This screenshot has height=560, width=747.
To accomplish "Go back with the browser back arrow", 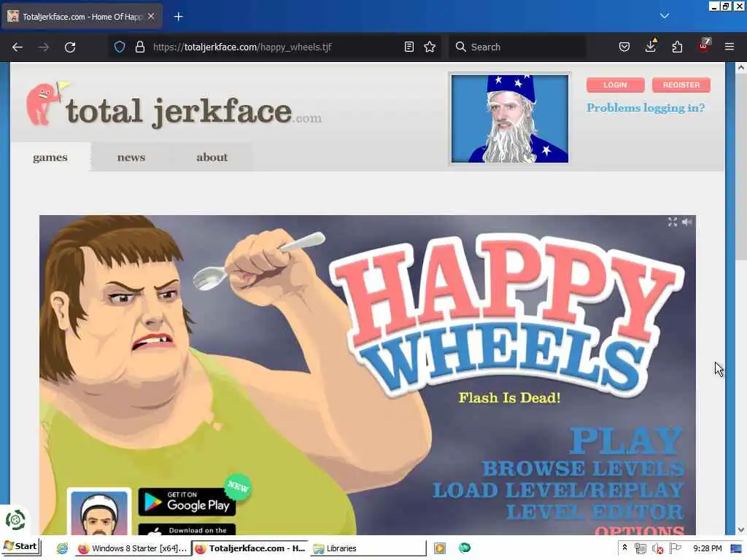I will pos(18,47).
